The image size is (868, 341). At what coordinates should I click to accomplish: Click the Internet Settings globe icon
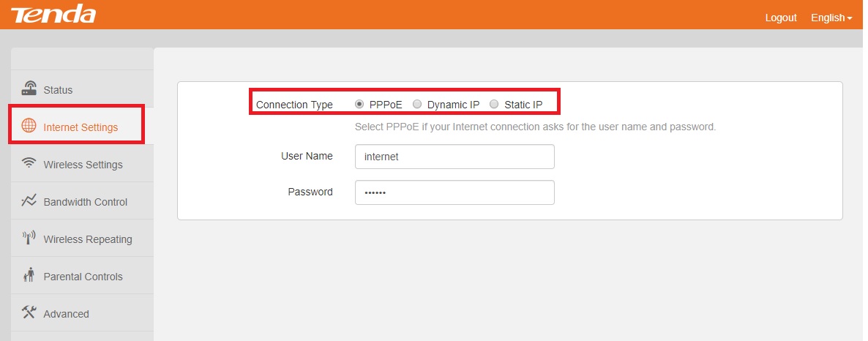pos(29,126)
